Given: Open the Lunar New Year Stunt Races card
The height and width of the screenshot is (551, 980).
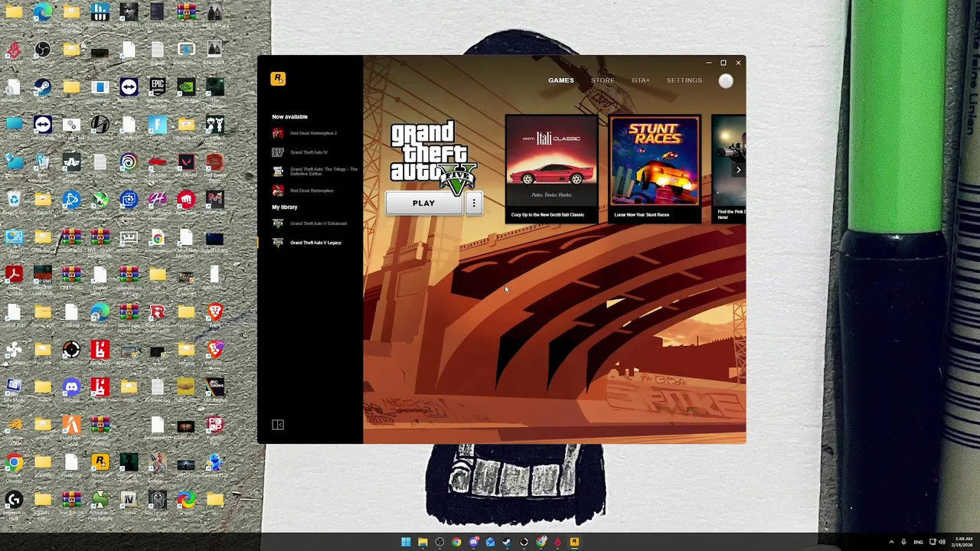Looking at the screenshot, I should tap(655, 168).
